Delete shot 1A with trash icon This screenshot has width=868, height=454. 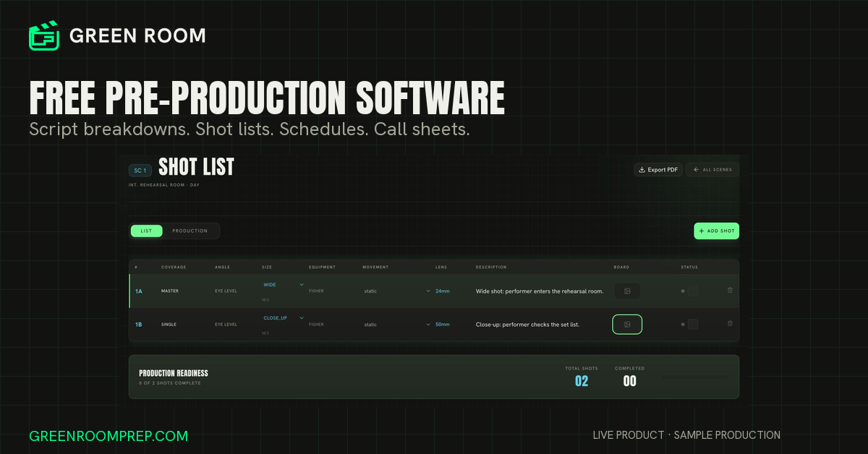pyautogui.click(x=730, y=291)
